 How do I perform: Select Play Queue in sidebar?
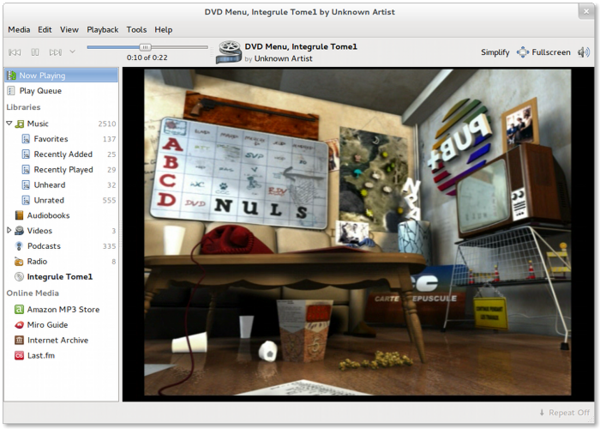point(40,90)
